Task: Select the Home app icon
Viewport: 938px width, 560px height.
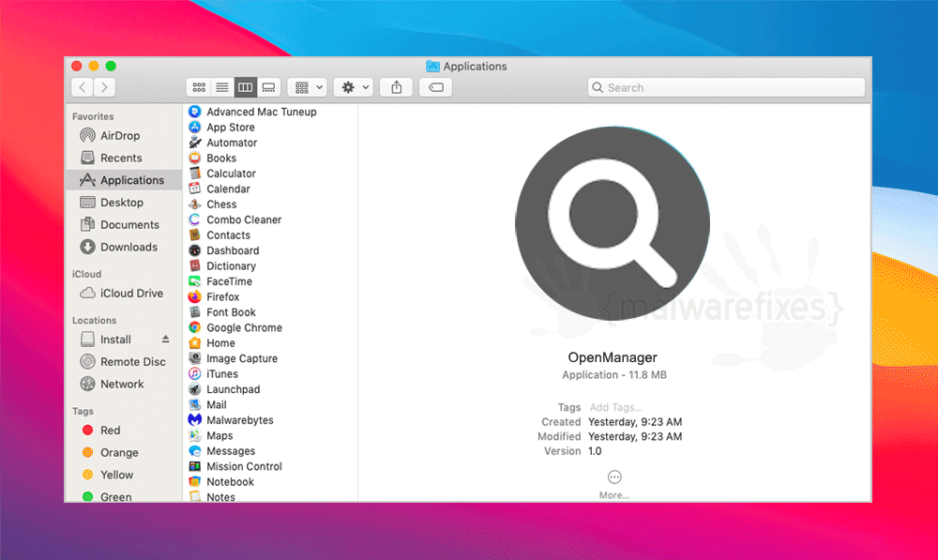Action: click(x=194, y=342)
